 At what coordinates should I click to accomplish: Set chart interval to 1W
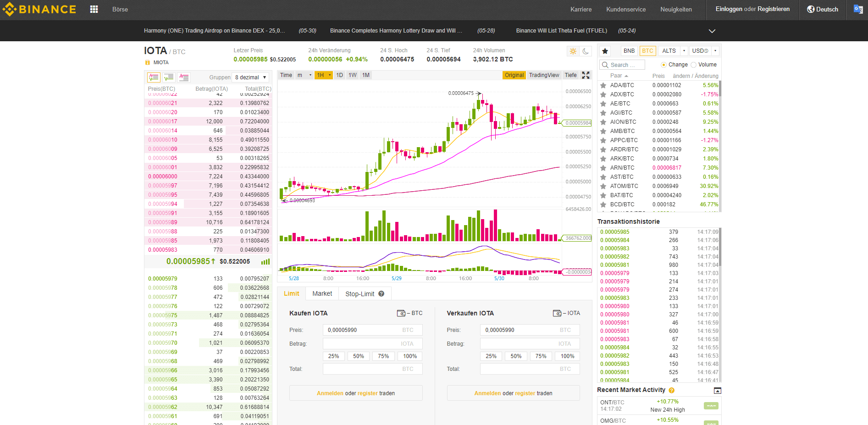(352, 75)
